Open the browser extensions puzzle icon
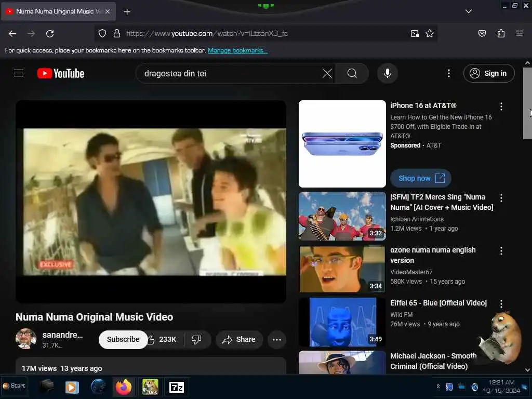Viewport: 532px width, 399px height. pyautogui.click(x=501, y=33)
